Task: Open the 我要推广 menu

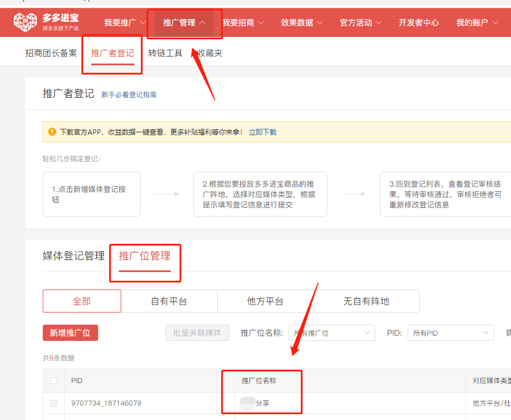Action: (120, 23)
